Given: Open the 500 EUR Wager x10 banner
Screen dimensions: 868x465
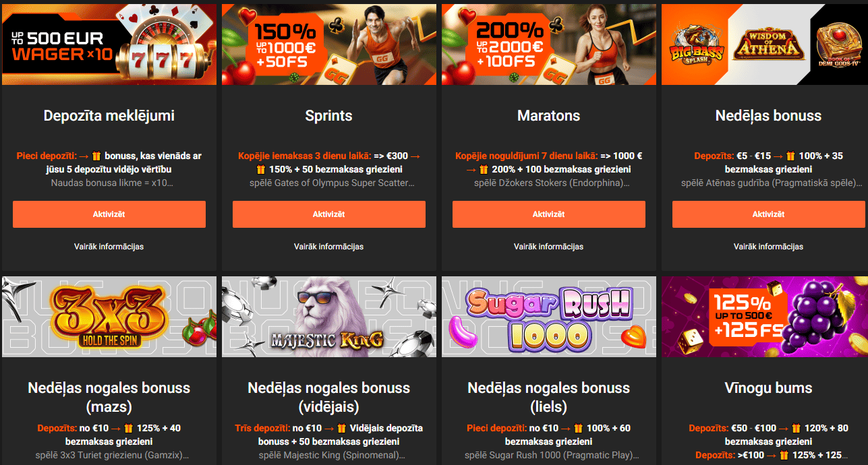Looking at the screenshot, I should coord(109,44).
